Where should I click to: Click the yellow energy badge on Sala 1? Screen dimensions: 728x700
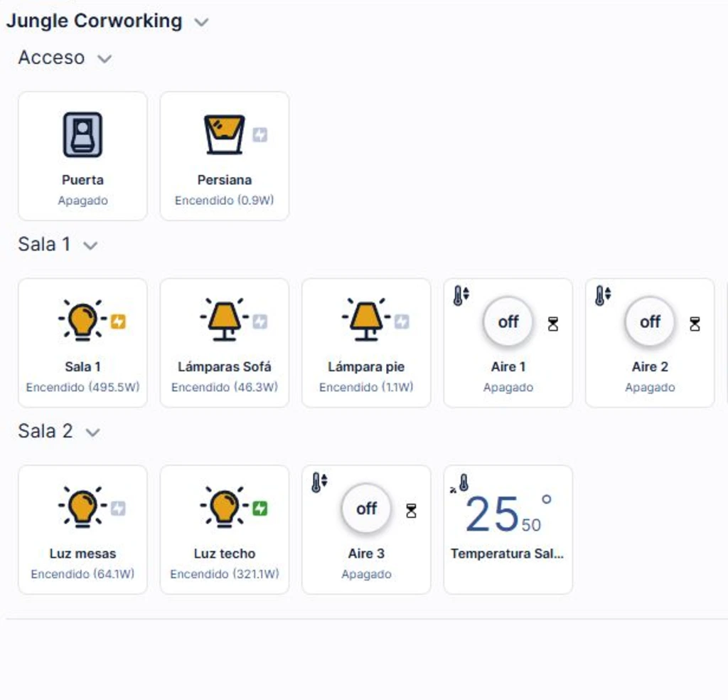pyautogui.click(x=118, y=322)
